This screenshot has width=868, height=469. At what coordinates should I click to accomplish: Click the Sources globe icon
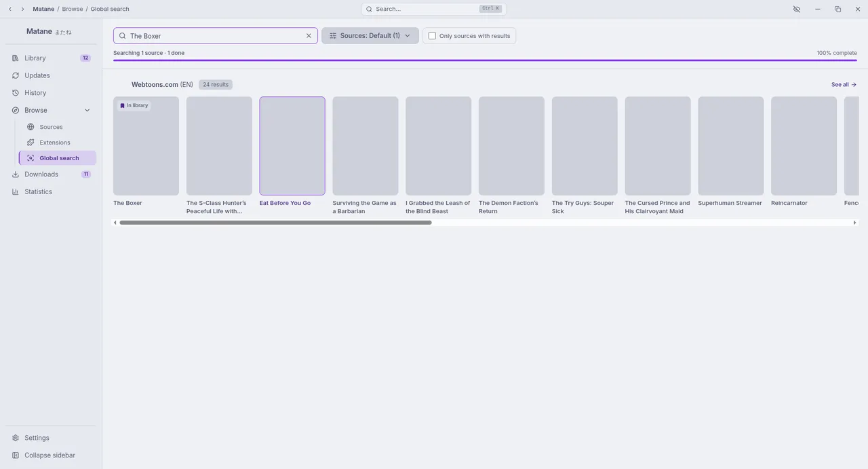31,127
